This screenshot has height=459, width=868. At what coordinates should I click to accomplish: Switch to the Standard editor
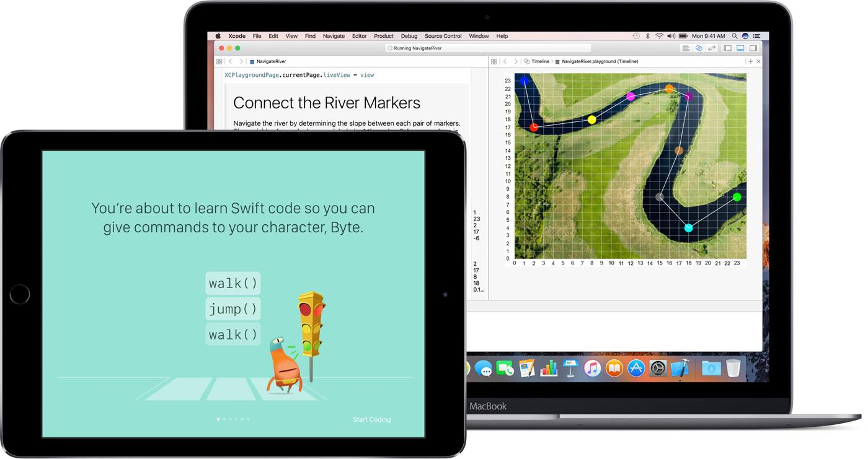coord(686,48)
